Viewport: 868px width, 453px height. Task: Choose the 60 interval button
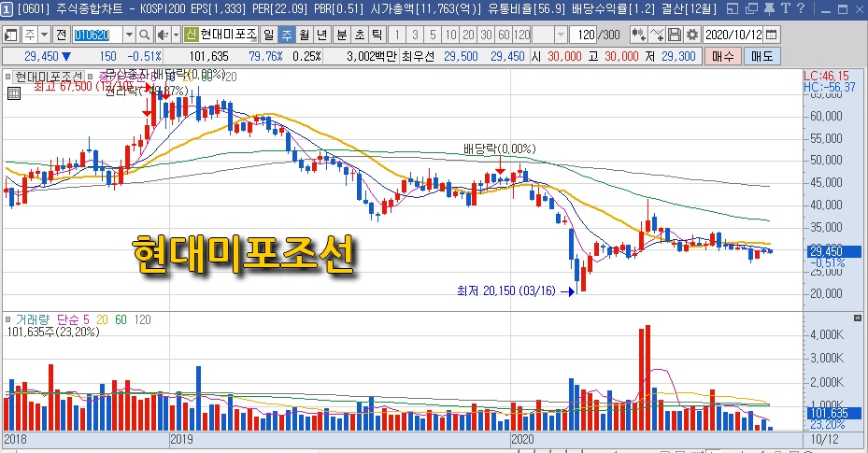pos(504,35)
